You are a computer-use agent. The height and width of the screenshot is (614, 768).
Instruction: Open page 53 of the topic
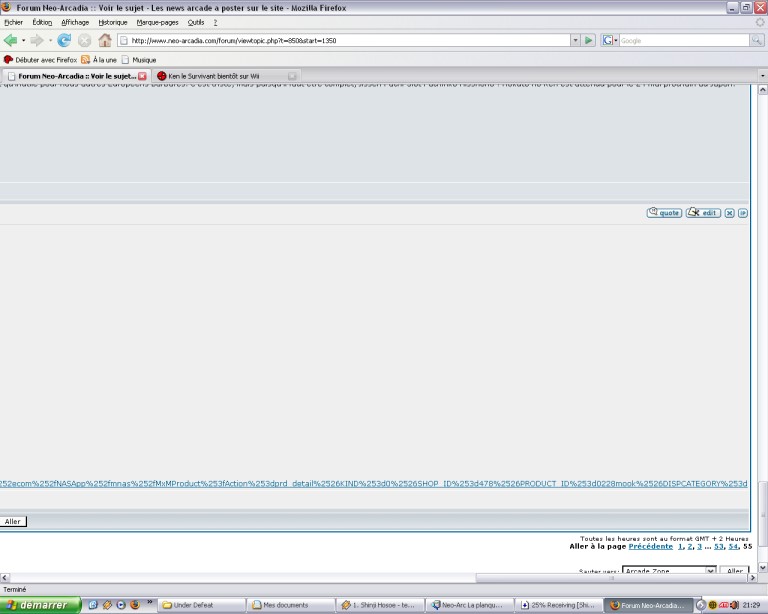pos(718,546)
